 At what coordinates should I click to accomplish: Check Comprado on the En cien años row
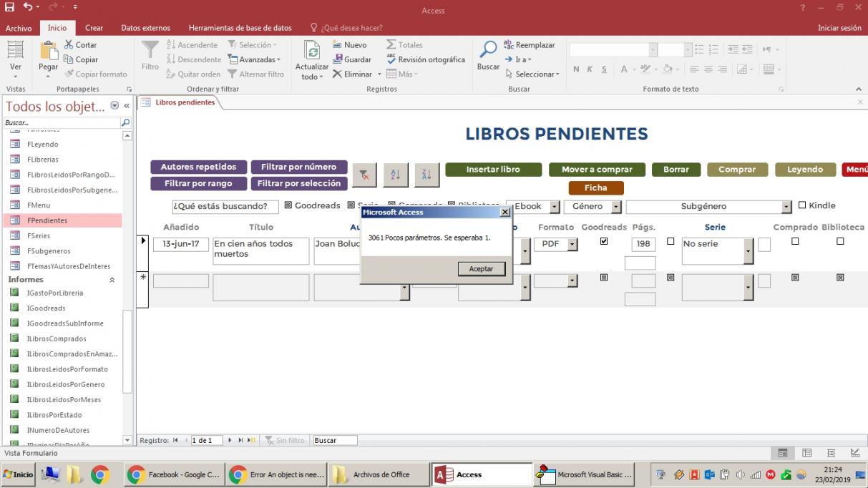coord(795,241)
